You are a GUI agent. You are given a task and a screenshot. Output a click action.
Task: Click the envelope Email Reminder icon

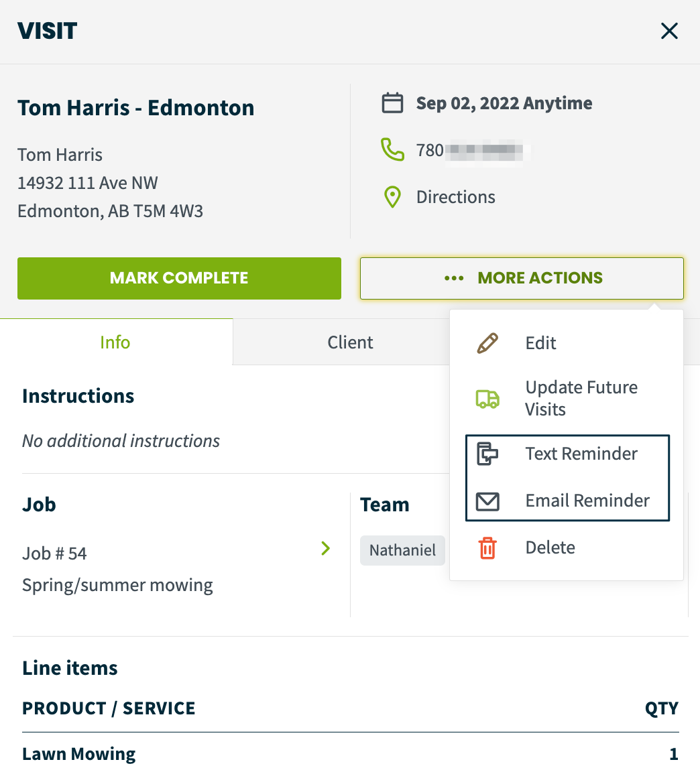coord(487,501)
